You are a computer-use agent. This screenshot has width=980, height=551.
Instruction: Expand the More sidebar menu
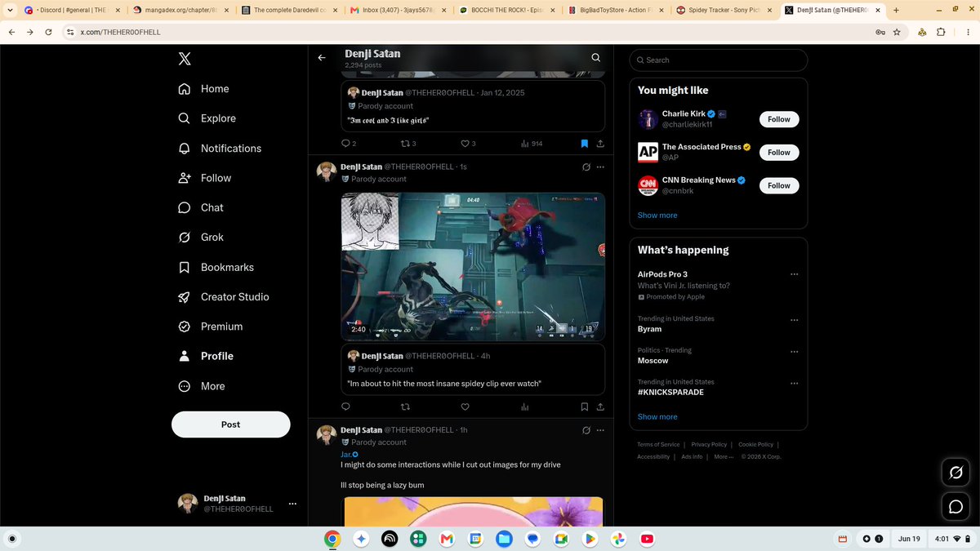coord(201,386)
